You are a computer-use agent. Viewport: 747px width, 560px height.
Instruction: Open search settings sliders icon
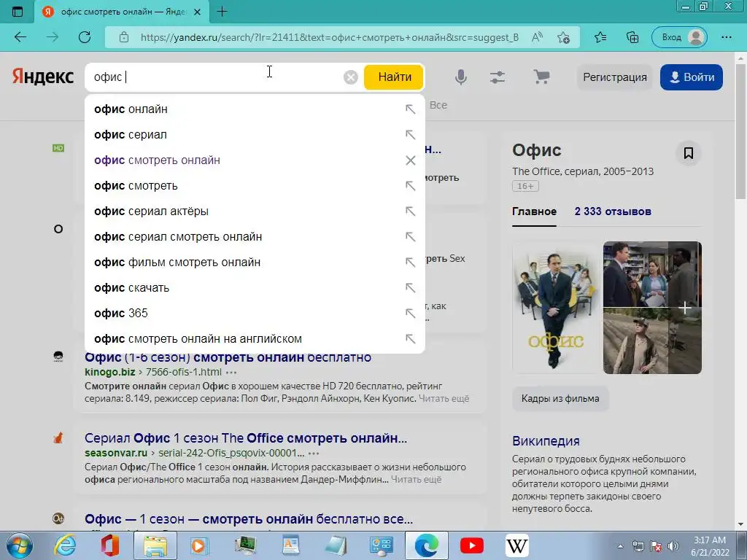click(x=498, y=77)
